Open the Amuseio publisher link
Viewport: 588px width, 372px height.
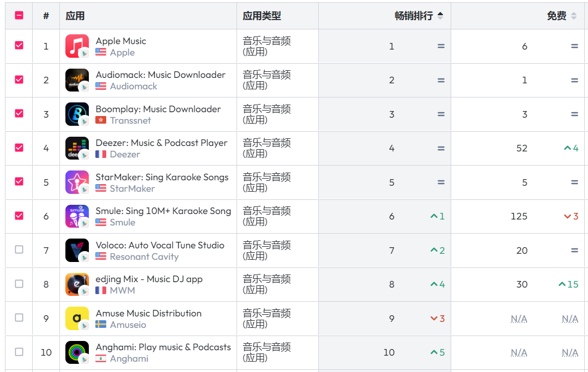coord(128,325)
